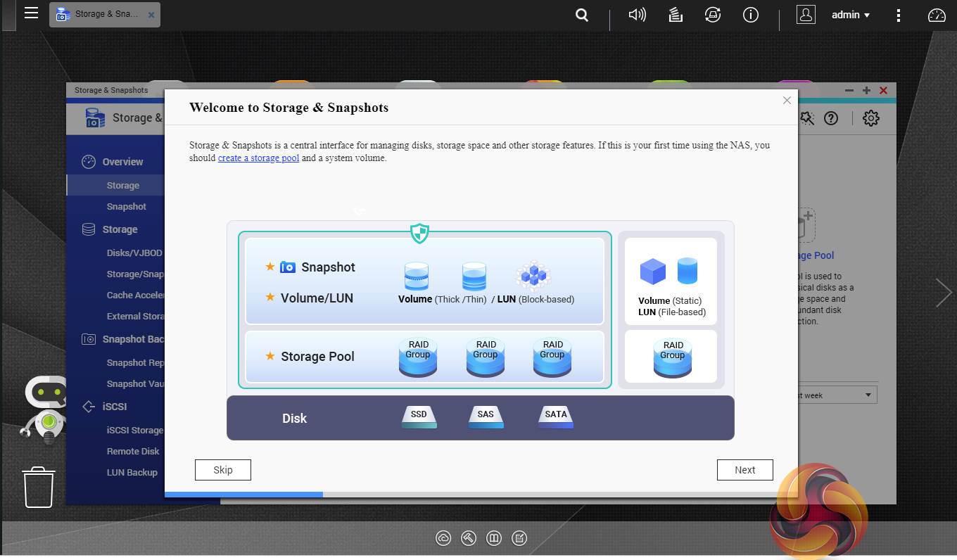This screenshot has height=560, width=957.
Task: Open the search magnifier in top bar
Action: pos(582,15)
